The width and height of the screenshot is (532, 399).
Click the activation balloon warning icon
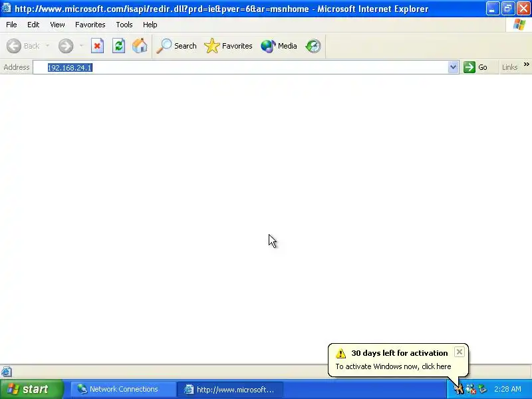340,353
